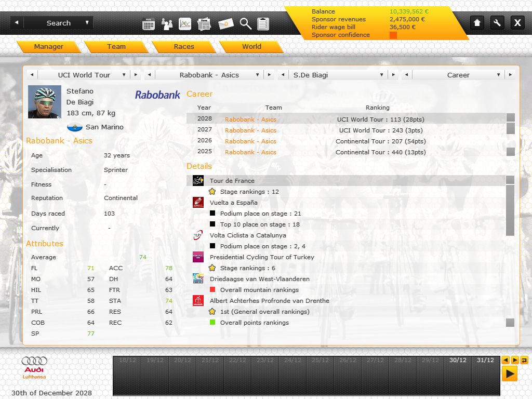Open settings with the wrench icon

point(497,22)
